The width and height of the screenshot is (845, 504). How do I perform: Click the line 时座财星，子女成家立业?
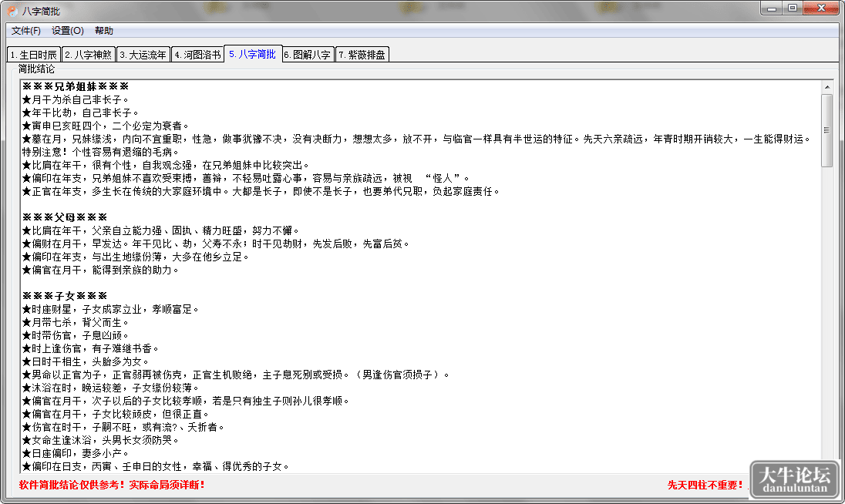coord(110,310)
